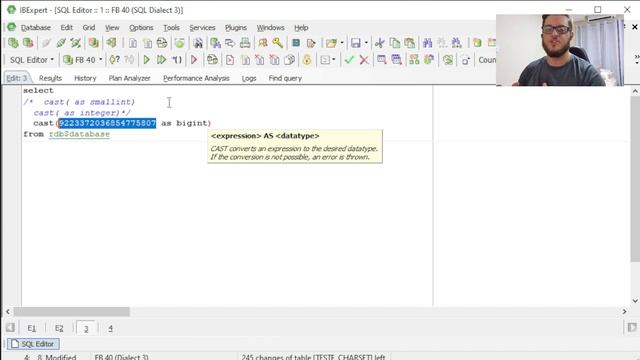Open the Plugins menu
Viewport: 640px width, 360px height.
click(x=236, y=28)
